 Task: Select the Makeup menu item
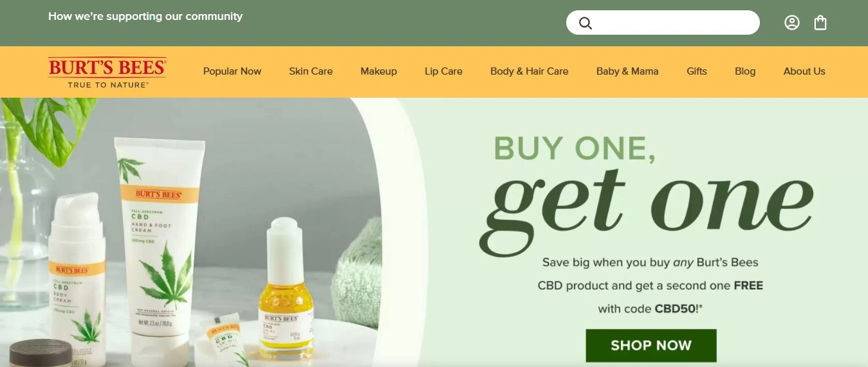tap(378, 71)
